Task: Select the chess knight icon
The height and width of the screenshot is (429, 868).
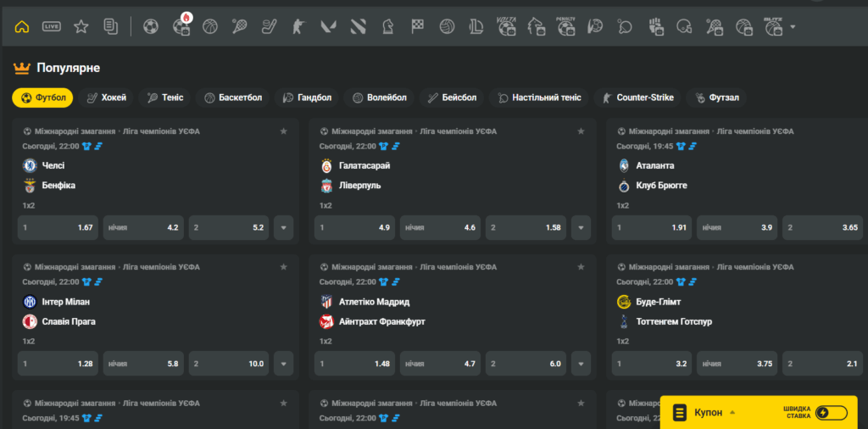Action: 387,27
